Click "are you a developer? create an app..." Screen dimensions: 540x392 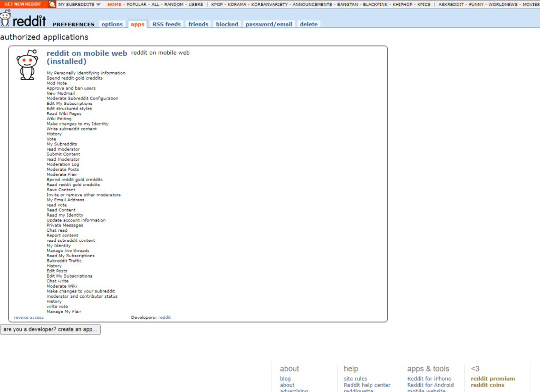click(50, 329)
